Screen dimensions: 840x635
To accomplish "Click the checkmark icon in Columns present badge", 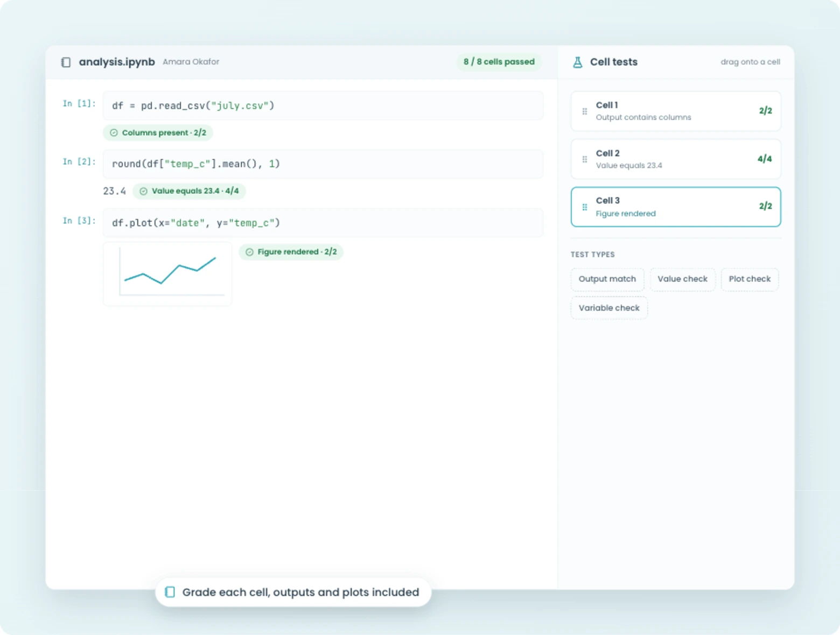I will 114,133.
